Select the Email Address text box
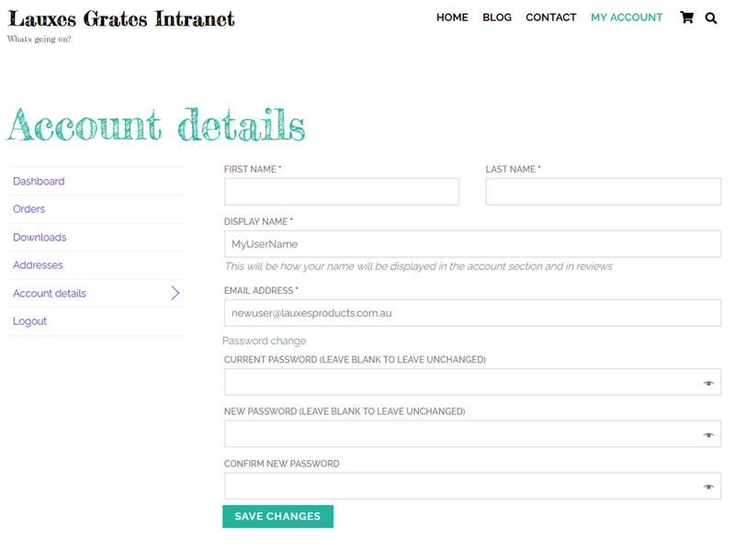 click(x=472, y=313)
